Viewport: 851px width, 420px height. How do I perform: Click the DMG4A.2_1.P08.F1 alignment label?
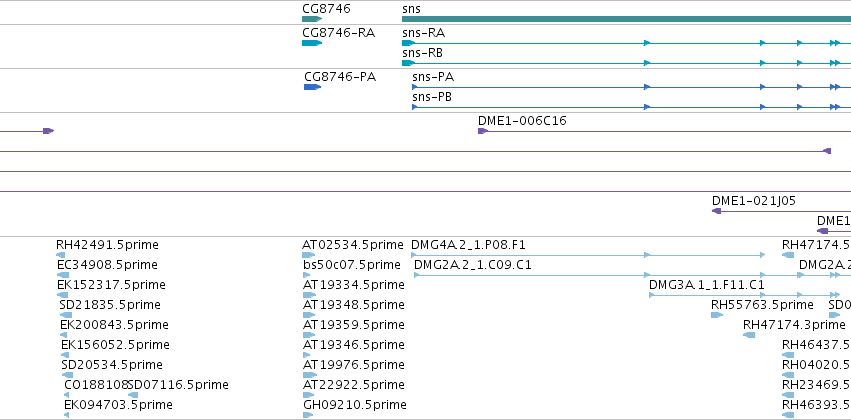point(468,245)
